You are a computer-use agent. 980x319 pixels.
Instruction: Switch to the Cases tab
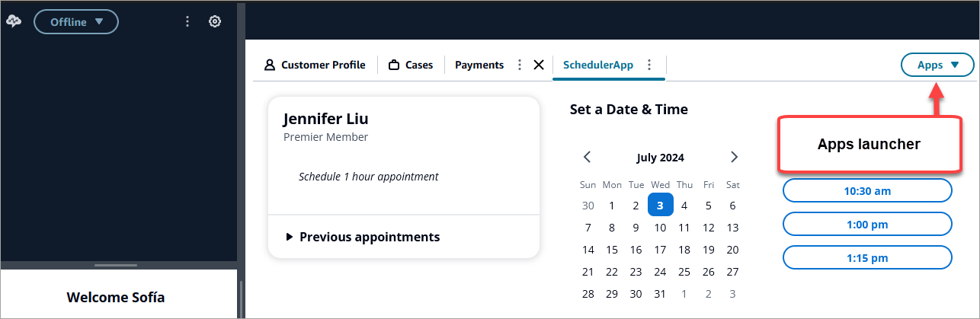[411, 65]
